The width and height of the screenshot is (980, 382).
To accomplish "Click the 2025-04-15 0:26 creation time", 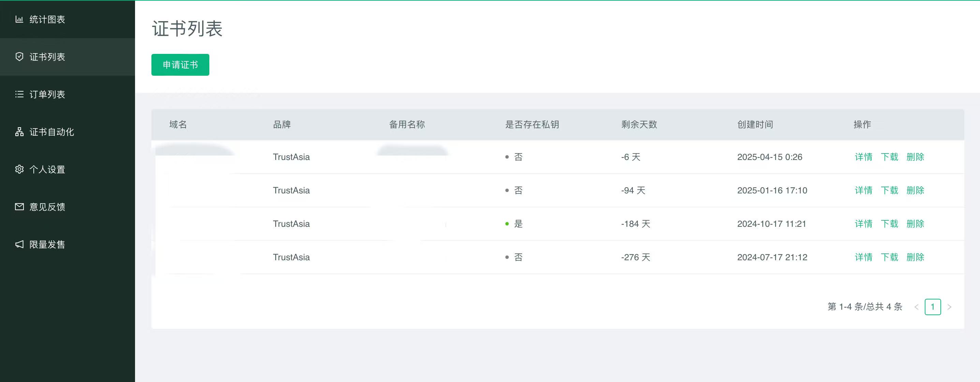I will click(770, 157).
